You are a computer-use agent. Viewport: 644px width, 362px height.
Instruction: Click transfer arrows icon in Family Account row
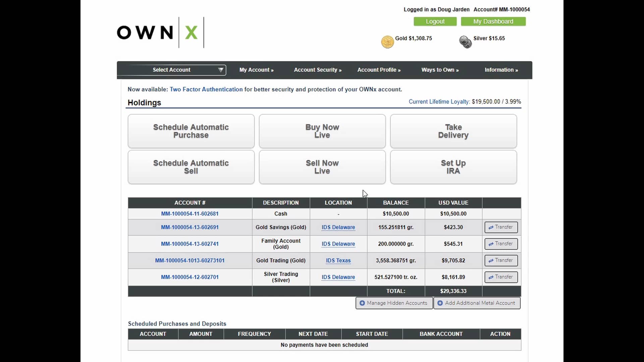491,244
